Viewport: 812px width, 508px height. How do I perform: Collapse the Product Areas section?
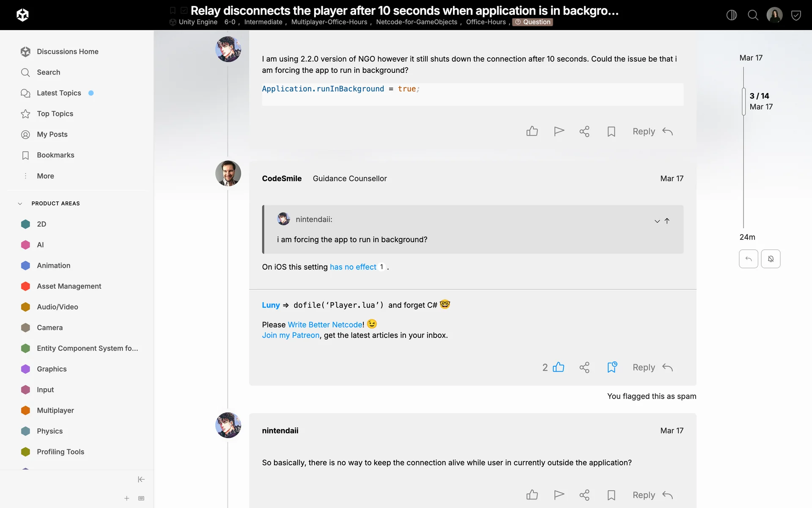20,204
